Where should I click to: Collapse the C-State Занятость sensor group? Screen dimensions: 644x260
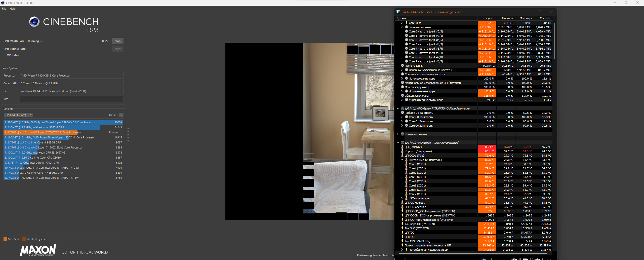click(398, 108)
